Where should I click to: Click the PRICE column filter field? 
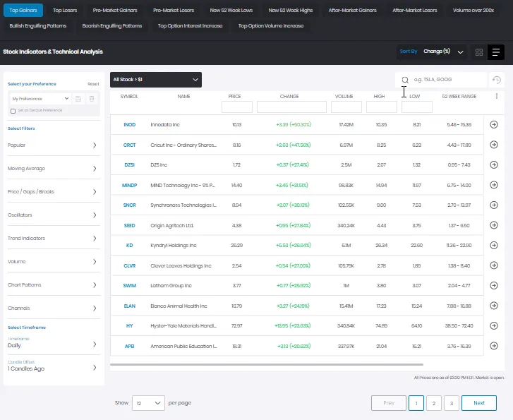[x=237, y=107]
